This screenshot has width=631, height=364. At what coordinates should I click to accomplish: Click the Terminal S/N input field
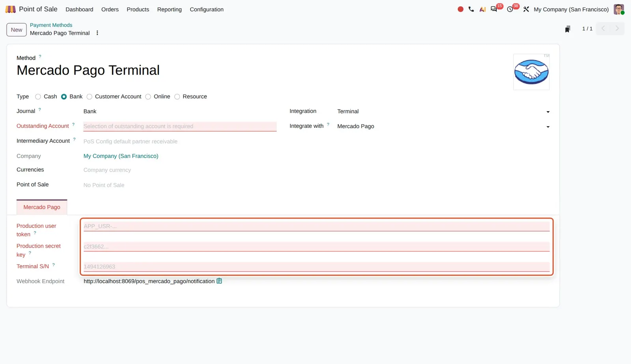point(316,267)
